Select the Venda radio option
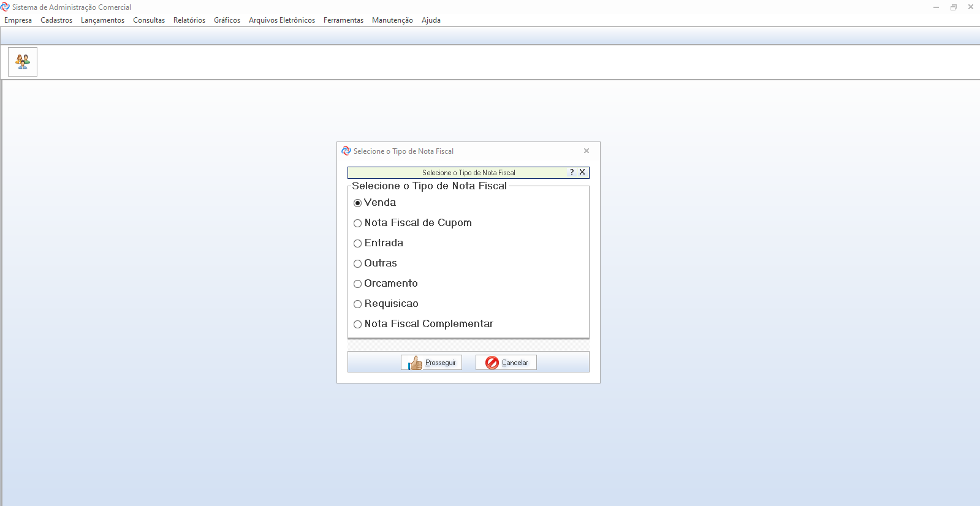The width and height of the screenshot is (980, 506). point(358,203)
